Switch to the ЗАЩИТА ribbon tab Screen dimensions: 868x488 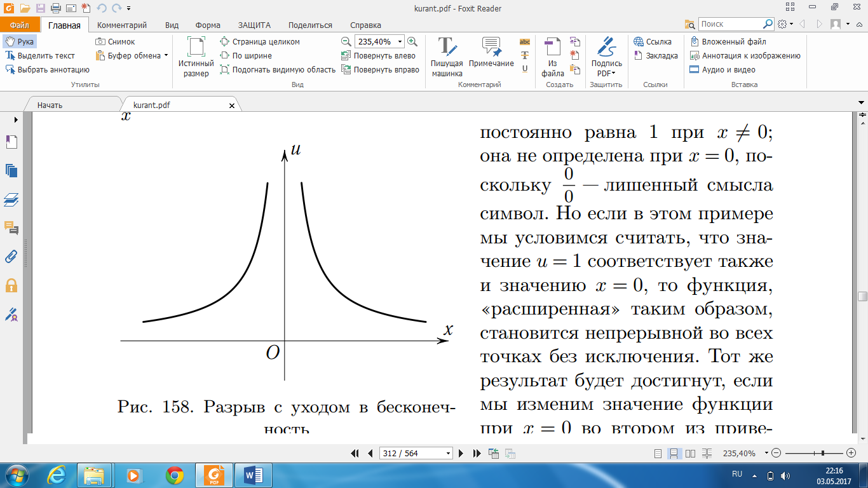254,25
